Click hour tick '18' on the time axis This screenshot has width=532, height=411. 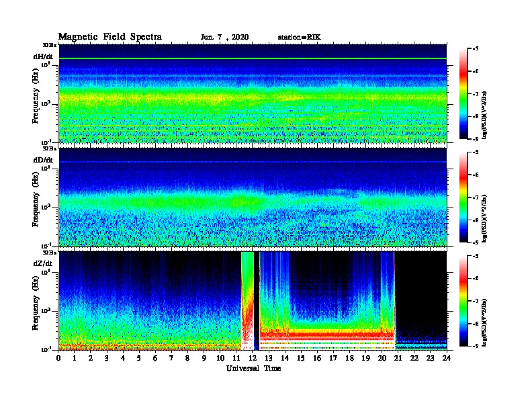(x=349, y=359)
